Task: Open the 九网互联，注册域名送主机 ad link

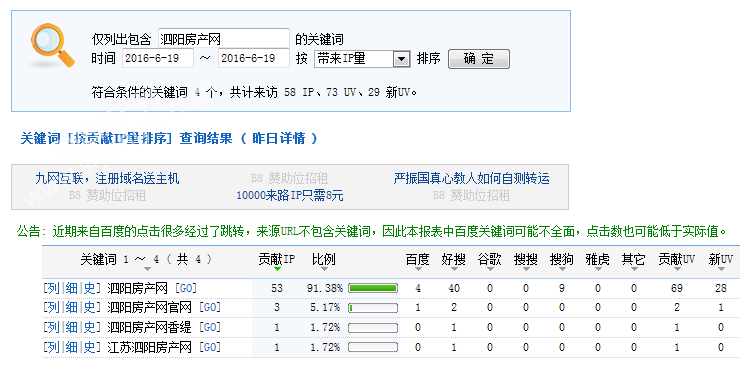Action: [107, 179]
